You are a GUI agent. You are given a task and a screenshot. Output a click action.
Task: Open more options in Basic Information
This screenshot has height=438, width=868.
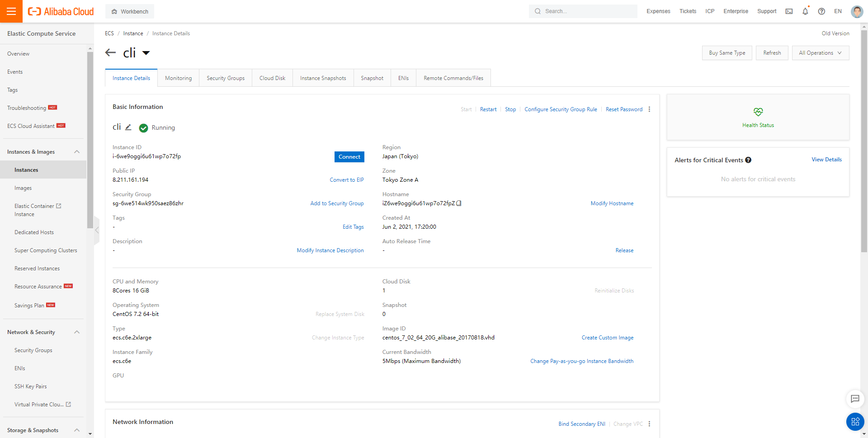tap(649, 109)
